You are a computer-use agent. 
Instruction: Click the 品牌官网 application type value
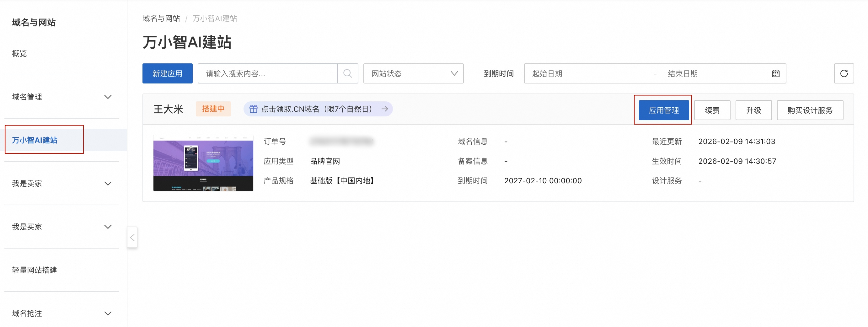(x=325, y=161)
